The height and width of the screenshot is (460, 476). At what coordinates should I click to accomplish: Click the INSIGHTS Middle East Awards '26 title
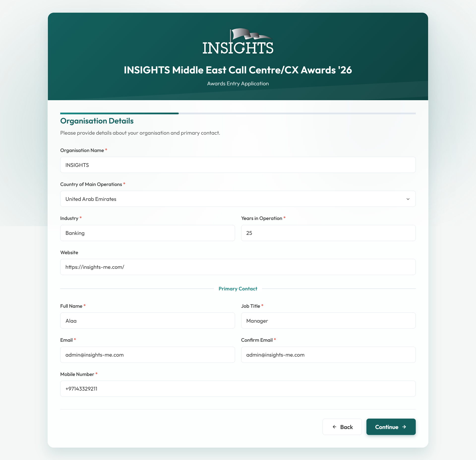[238, 70]
